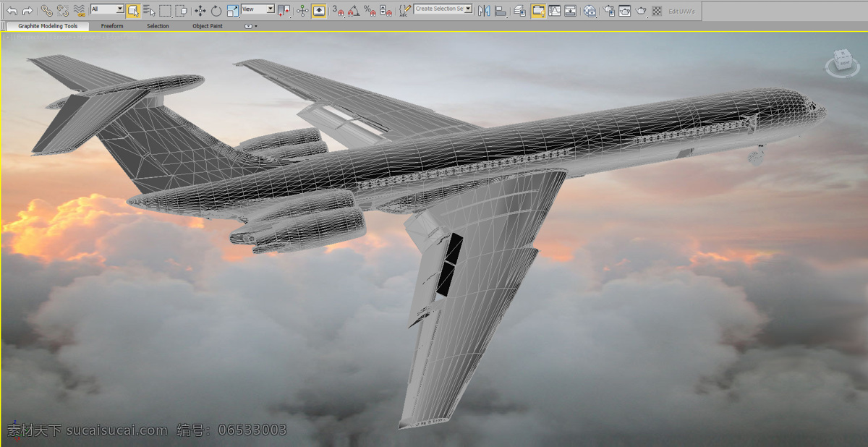Open the Curve Editor

(x=554, y=11)
